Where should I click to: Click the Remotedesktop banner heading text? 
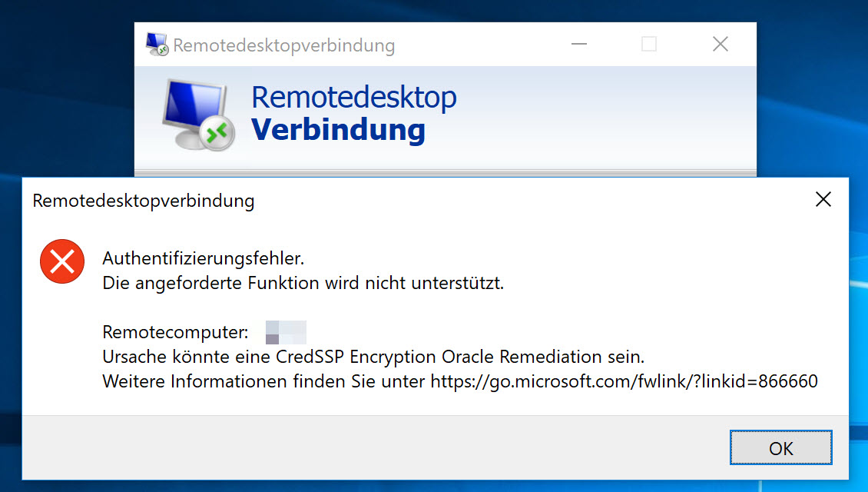[354, 97]
